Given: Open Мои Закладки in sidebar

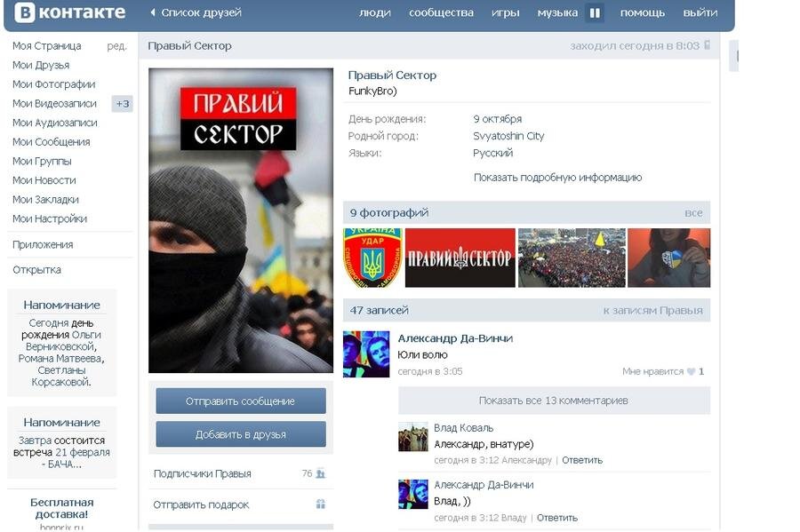Looking at the screenshot, I should click(x=45, y=199).
